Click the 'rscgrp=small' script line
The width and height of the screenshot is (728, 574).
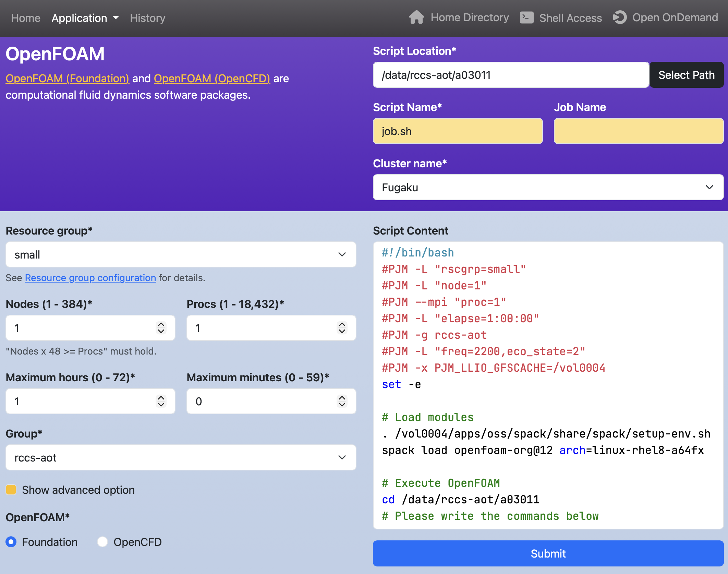[x=454, y=269]
